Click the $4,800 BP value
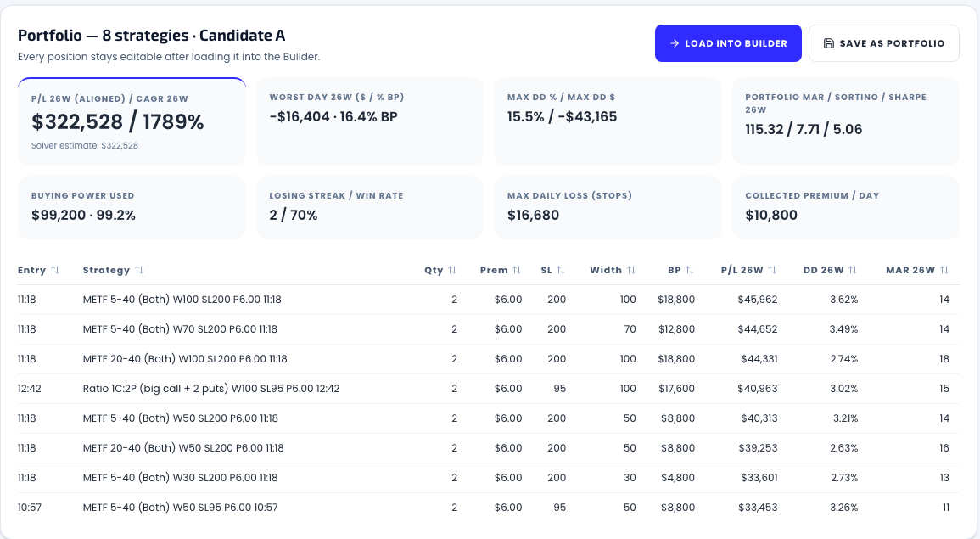The height and width of the screenshot is (539, 980). 677,478
